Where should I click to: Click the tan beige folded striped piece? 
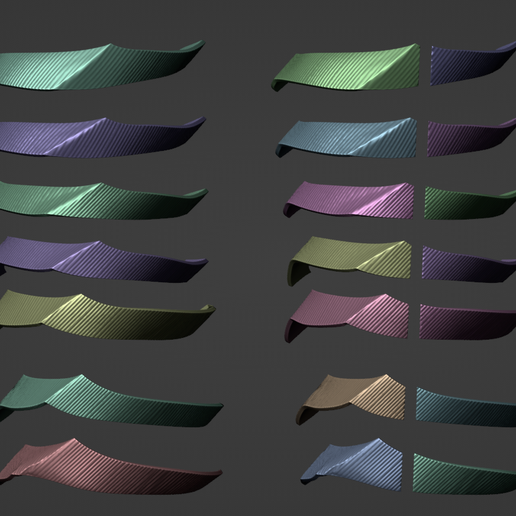(x=352, y=398)
